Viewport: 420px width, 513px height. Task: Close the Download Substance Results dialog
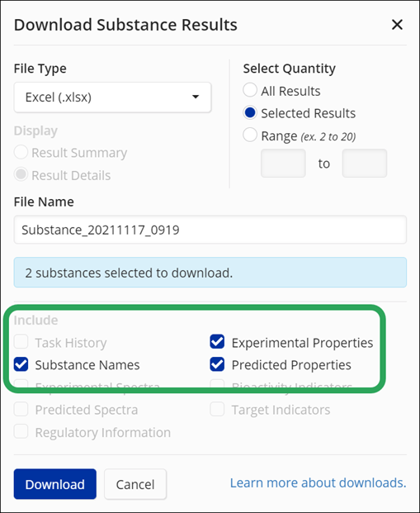click(x=397, y=25)
